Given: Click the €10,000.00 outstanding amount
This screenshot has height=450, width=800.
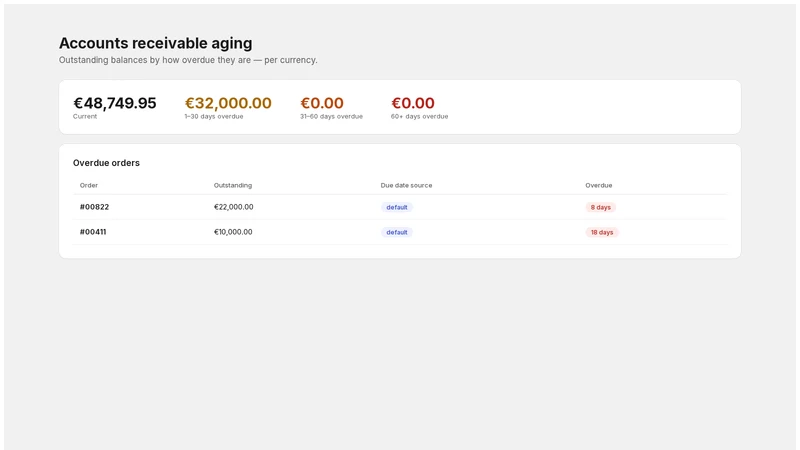Looking at the screenshot, I should tap(233, 232).
